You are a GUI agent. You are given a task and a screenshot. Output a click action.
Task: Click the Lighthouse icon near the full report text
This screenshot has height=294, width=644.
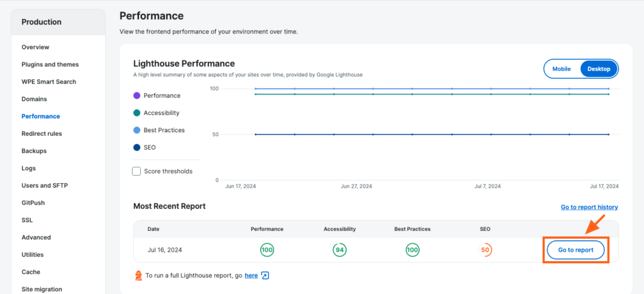138,275
